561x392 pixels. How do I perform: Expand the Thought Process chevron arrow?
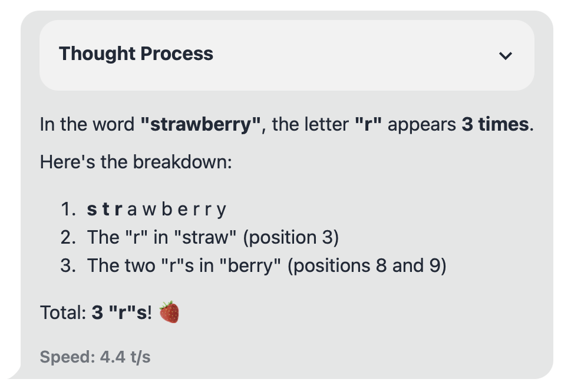pos(505,56)
